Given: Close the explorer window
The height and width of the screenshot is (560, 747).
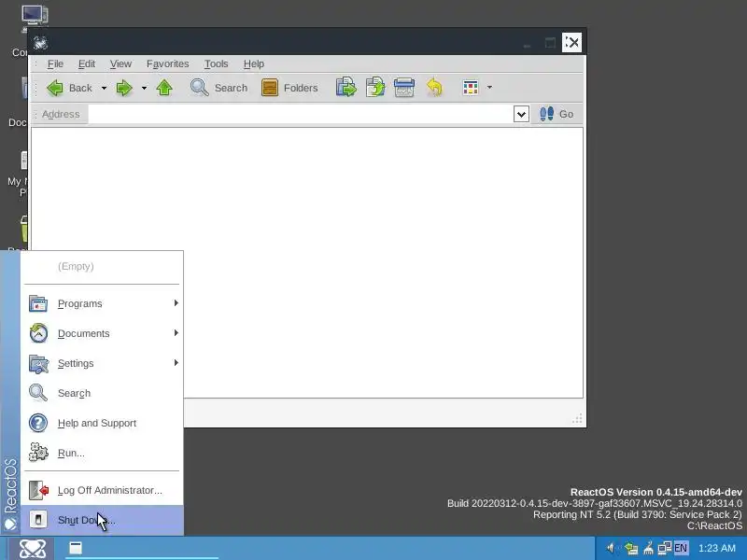Looking at the screenshot, I should coord(571,42).
